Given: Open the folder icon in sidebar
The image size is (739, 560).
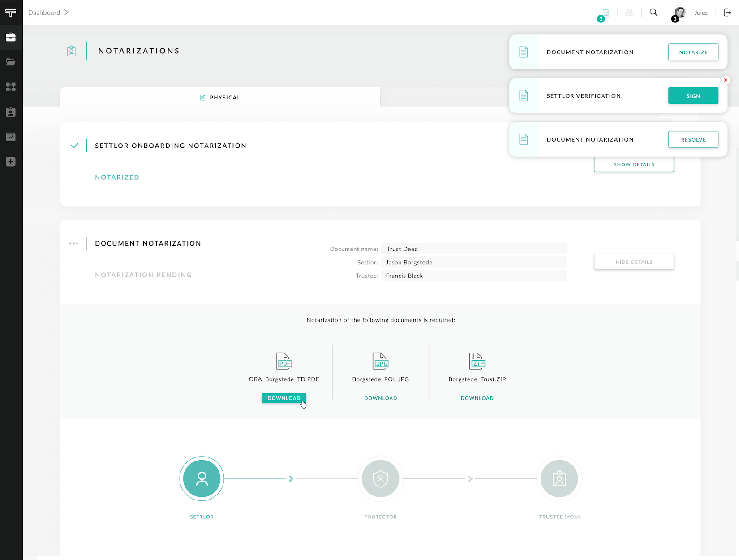Looking at the screenshot, I should pyautogui.click(x=11, y=62).
